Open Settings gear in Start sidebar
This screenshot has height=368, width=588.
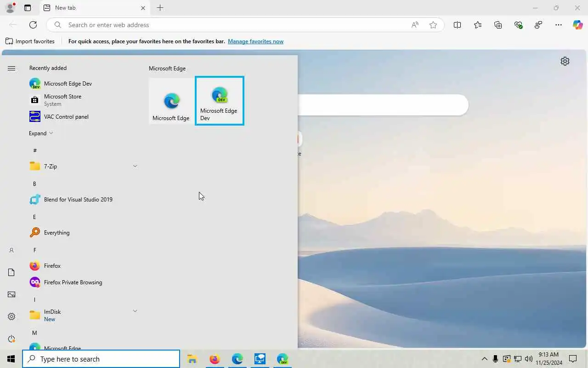11,316
